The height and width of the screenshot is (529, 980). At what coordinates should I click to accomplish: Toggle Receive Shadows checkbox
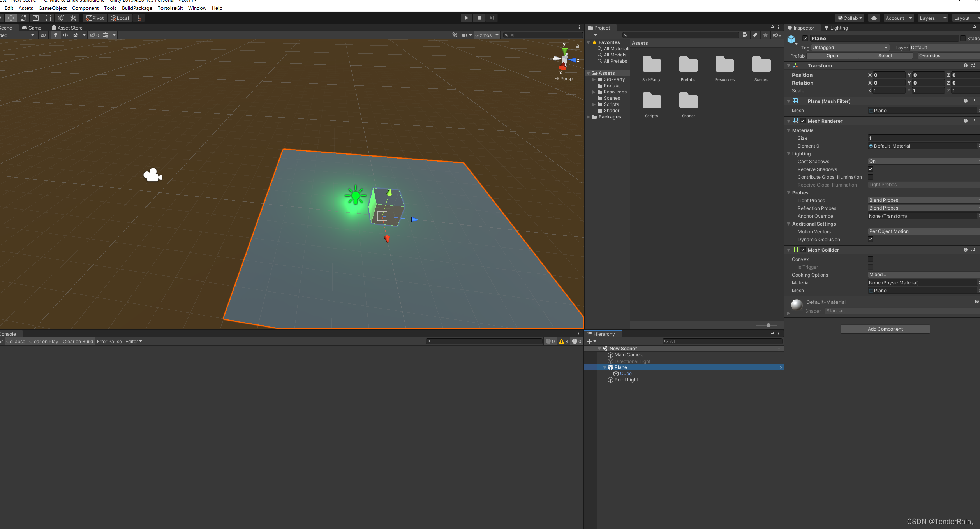pyautogui.click(x=871, y=169)
